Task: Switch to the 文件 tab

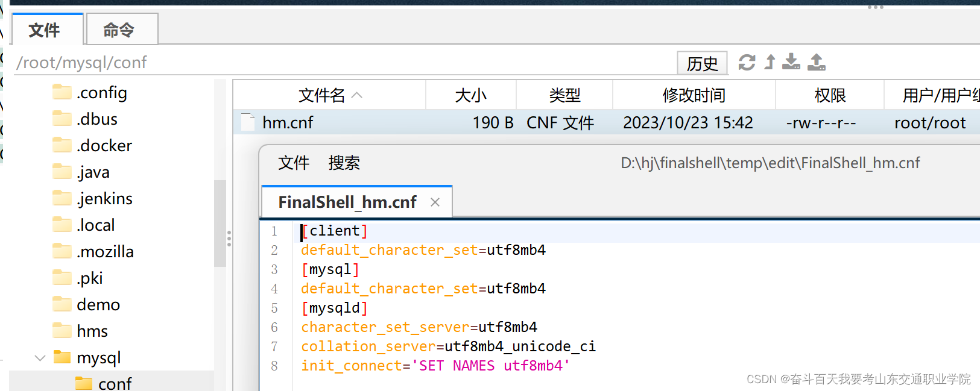Action: click(x=45, y=30)
